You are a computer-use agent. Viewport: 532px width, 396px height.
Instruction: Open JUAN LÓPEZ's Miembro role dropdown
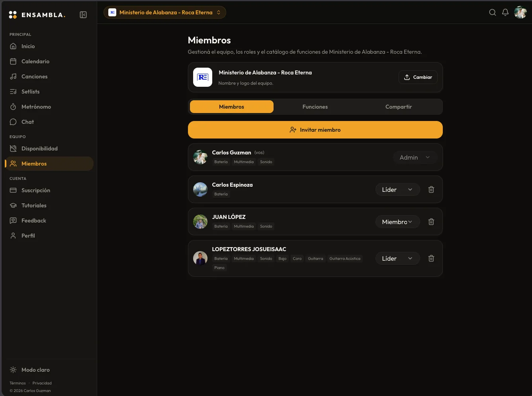[x=398, y=222]
